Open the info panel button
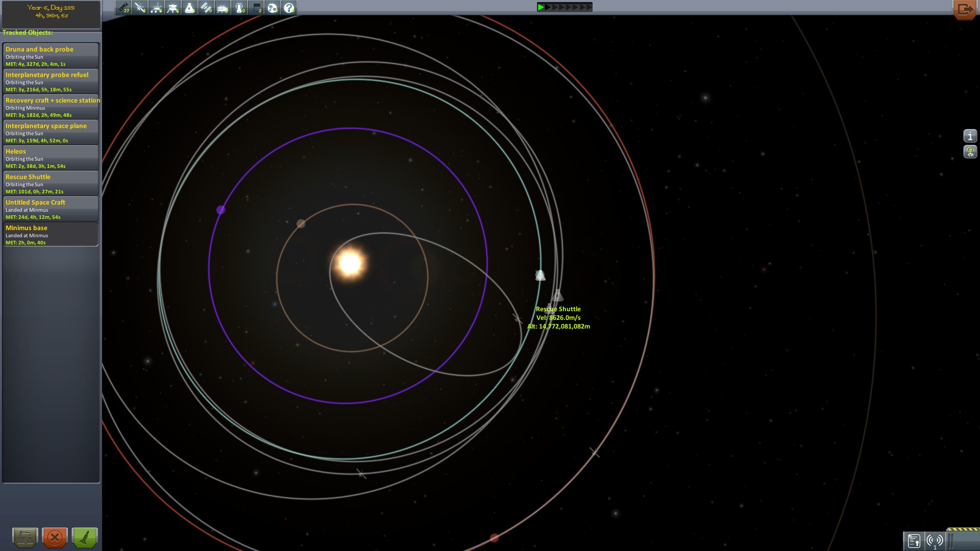The width and height of the screenshot is (980, 551). point(970,136)
